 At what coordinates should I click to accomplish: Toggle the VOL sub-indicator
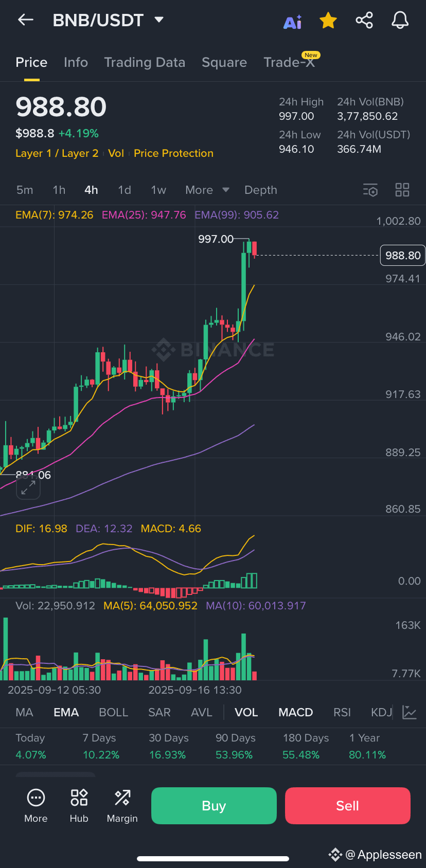pos(246,712)
